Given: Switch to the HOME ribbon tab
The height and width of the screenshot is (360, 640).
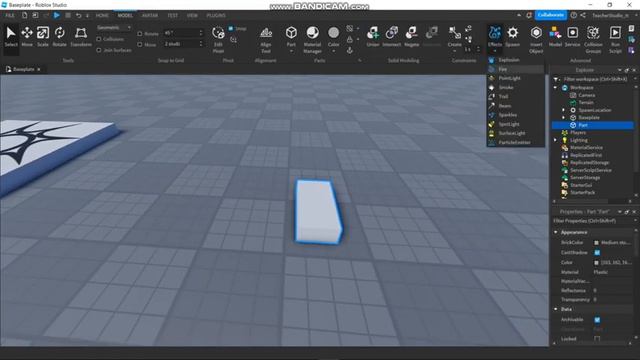Looking at the screenshot, I should click(x=102, y=16).
